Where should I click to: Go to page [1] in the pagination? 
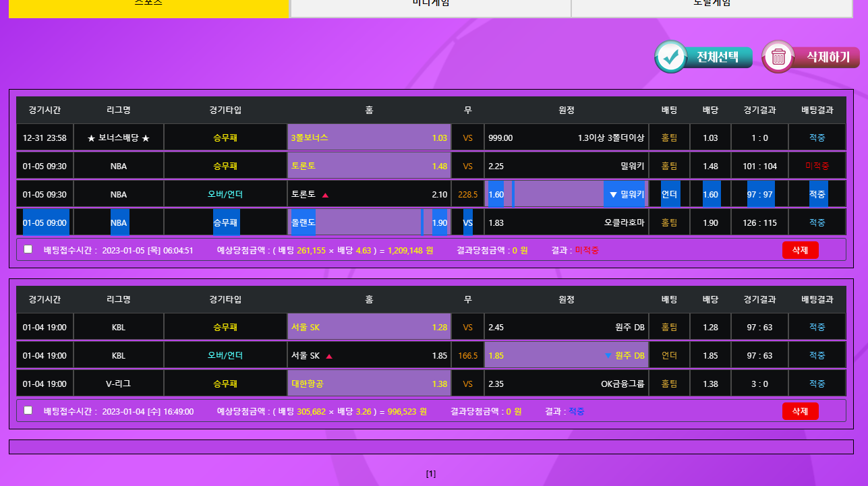431,474
